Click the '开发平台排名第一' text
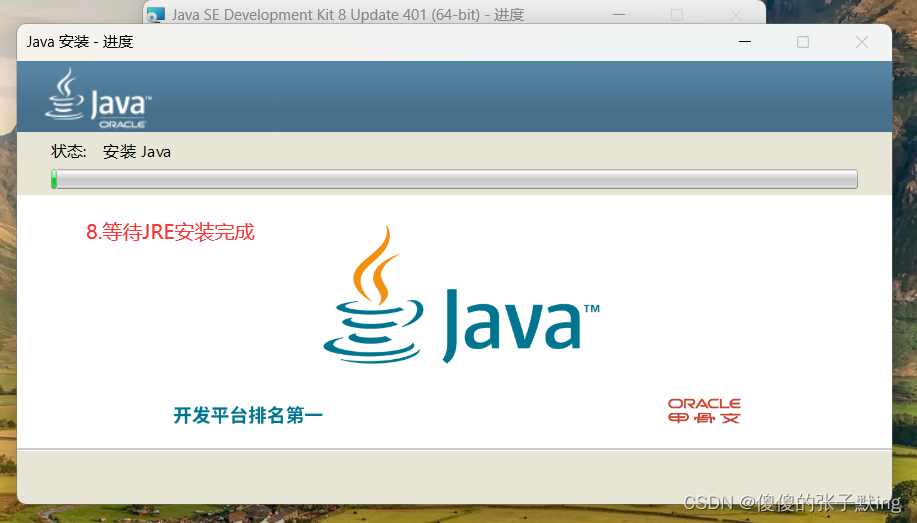The image size is (917, 523). coord(248,415)
